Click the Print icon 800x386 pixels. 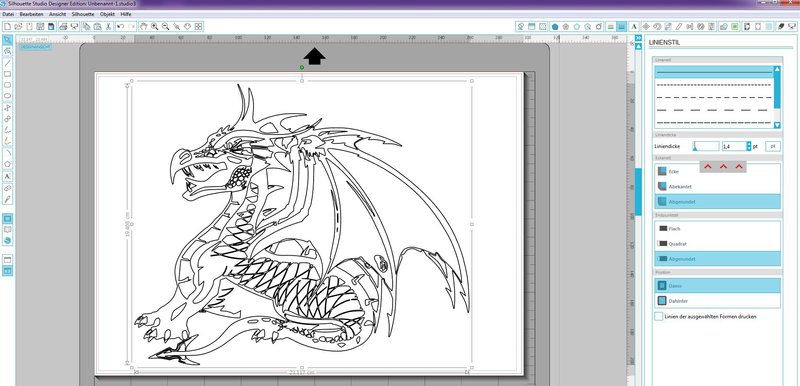pos(63,26)
